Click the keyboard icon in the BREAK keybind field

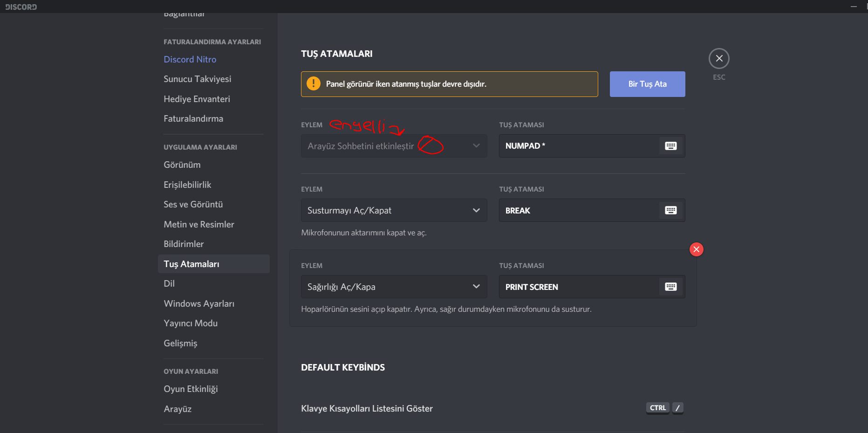[x=670, y=210]
